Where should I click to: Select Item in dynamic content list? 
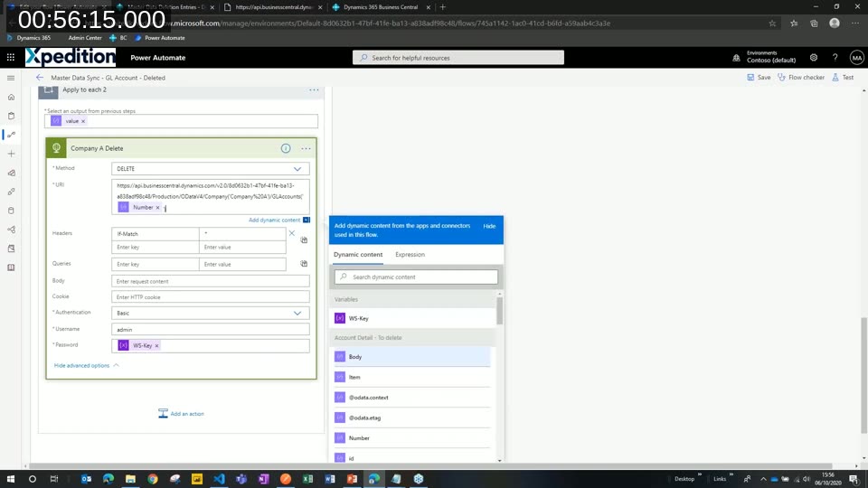click(413, 378)
